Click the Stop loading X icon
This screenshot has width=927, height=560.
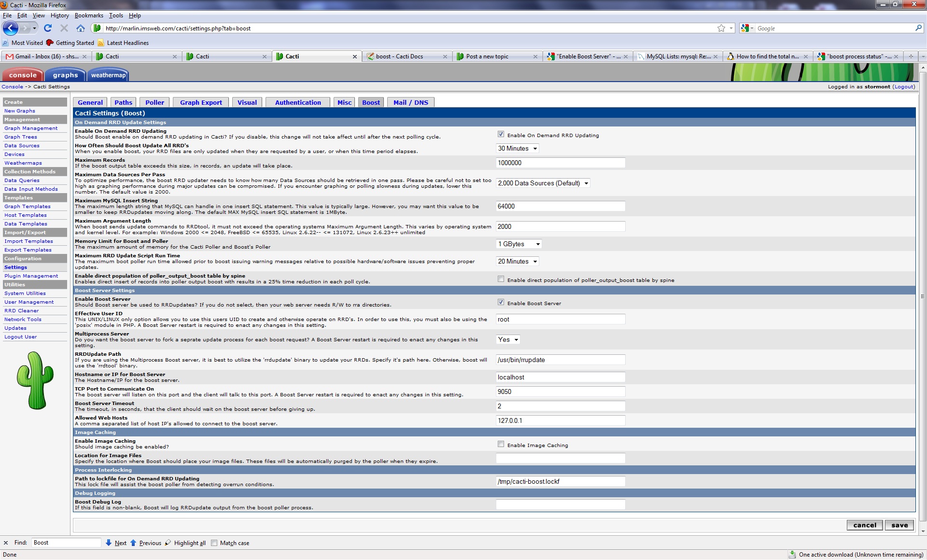pos(64,28)
